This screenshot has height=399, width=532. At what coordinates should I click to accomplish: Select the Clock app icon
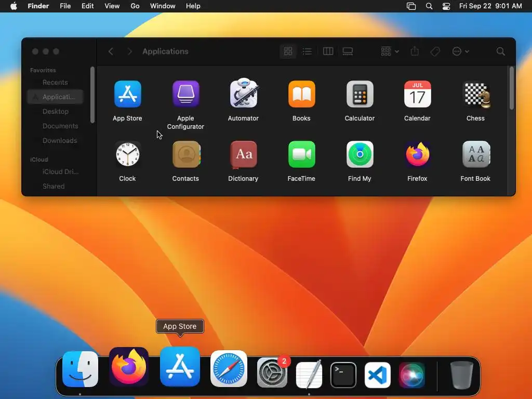click(x=128, y=154)
